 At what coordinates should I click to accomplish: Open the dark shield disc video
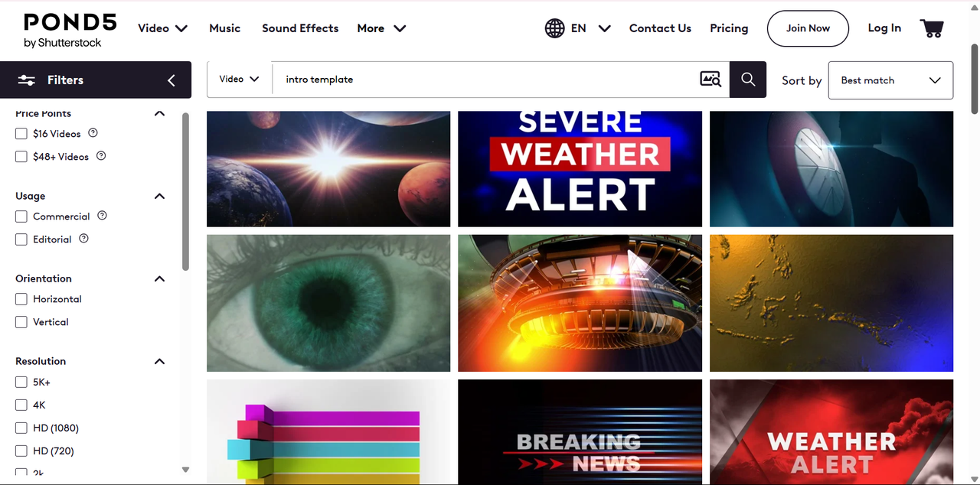point(831,169)
